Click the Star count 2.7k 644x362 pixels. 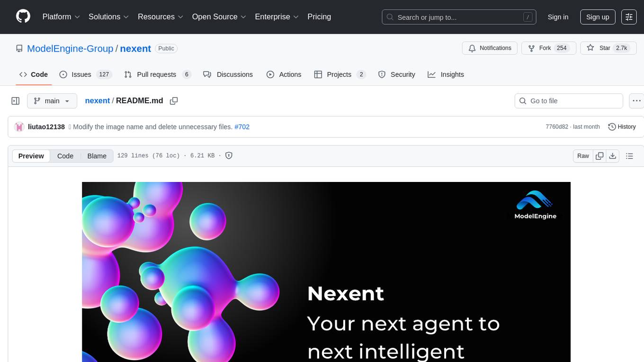click(x=621, y=48)
